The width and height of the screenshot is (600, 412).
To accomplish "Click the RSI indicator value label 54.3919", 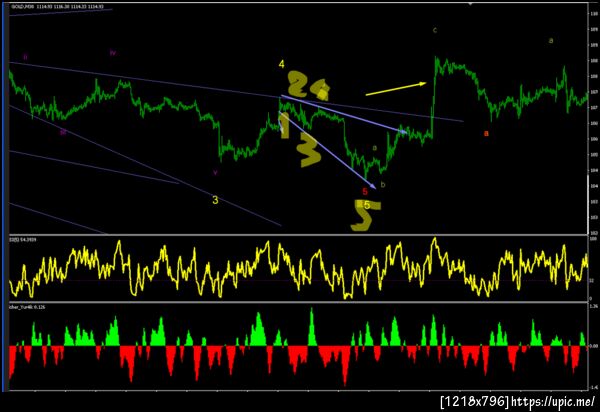I will click(23, 240).
